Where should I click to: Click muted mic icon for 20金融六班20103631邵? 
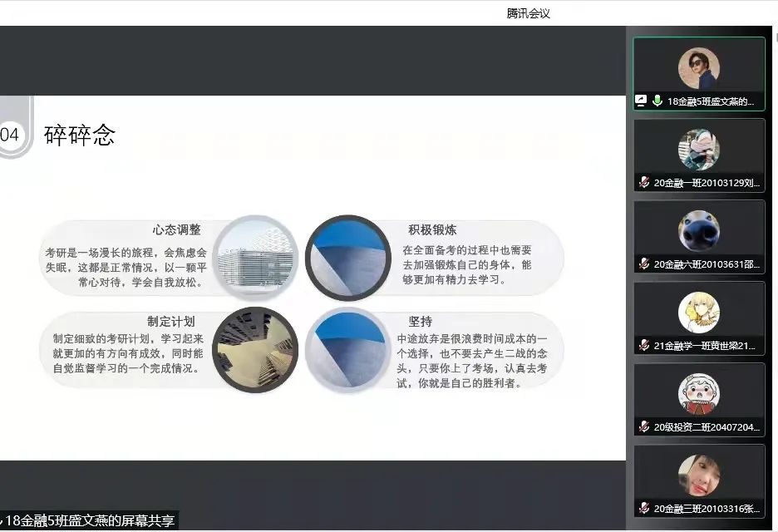pyautogui.click(x=643, y=264)
